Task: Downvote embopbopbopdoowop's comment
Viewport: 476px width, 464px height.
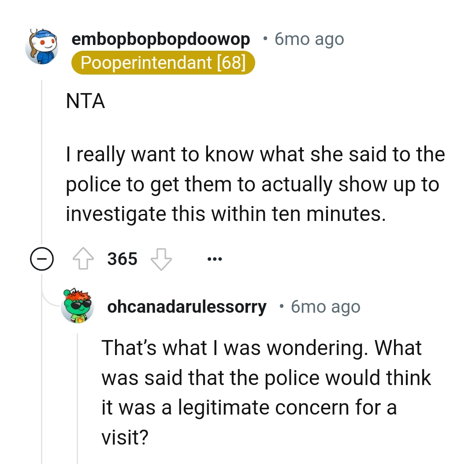Action: [x=162, y=260]
